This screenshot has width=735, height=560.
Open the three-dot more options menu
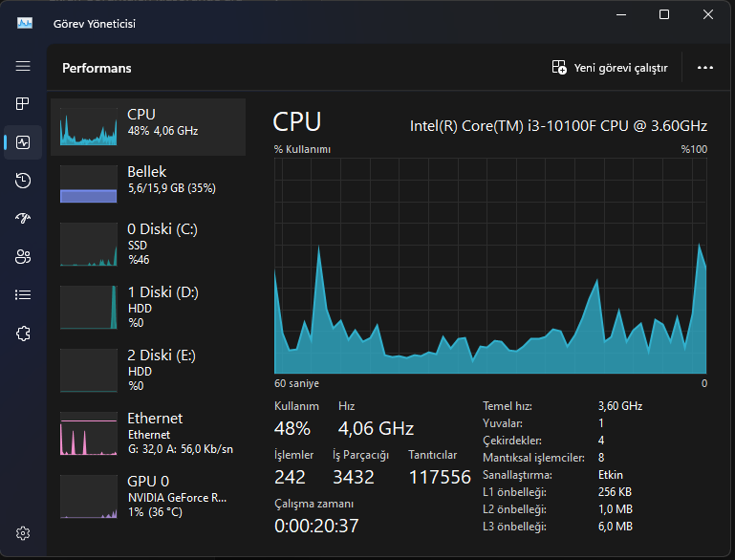pos(705,68)
